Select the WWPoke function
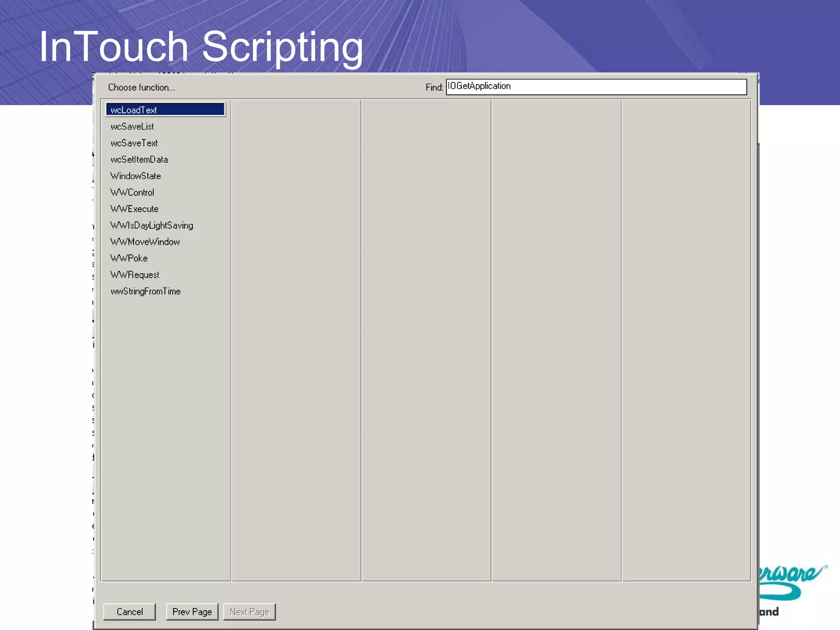840x630 pixels. click(129, 258)
